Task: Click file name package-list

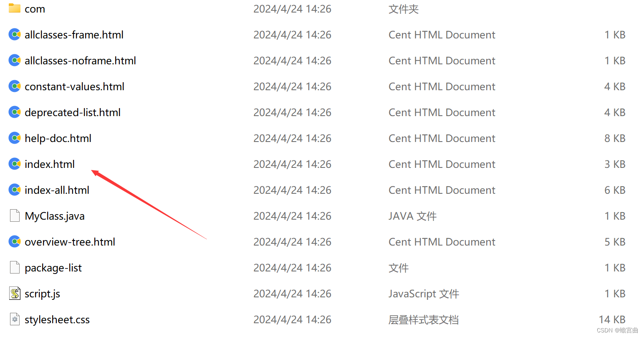Action: [53, 268]
